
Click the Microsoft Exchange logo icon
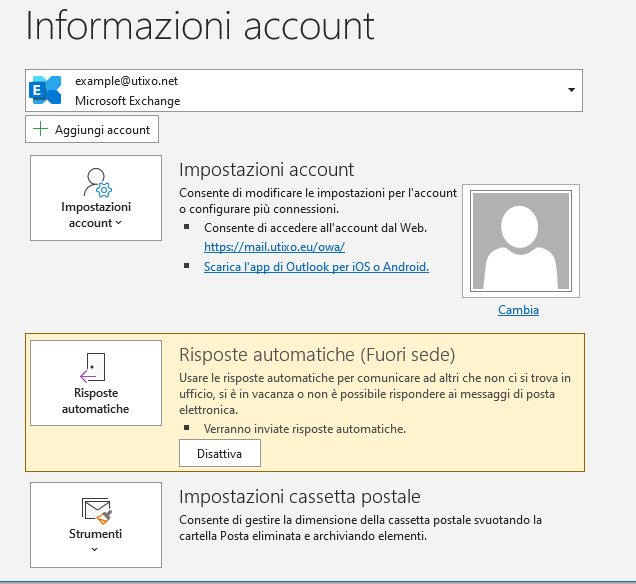coord(46,90)
